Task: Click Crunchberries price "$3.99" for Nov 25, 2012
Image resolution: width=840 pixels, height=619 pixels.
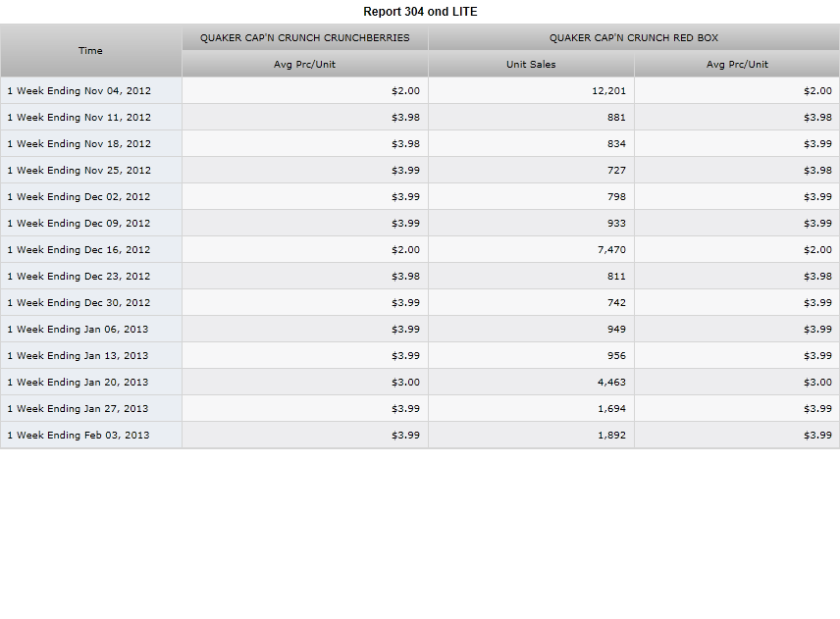Action: click(405, 171)
